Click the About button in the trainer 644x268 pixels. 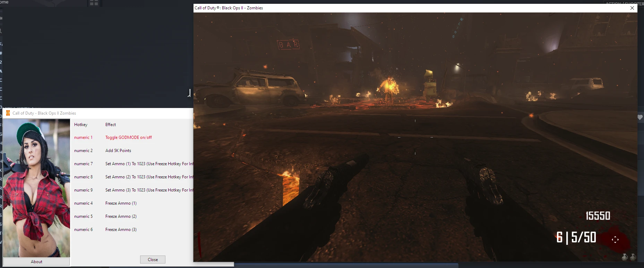click(x=36, y=262)
